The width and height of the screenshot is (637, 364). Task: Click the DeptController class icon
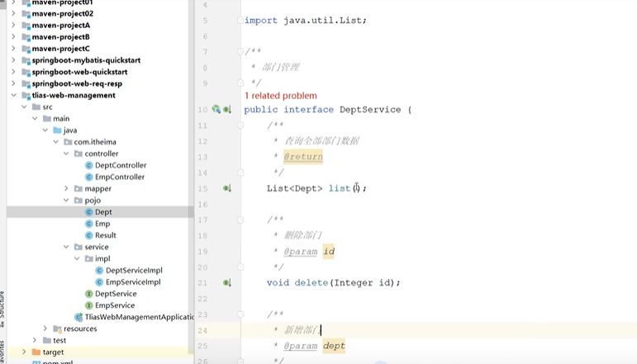89,166
